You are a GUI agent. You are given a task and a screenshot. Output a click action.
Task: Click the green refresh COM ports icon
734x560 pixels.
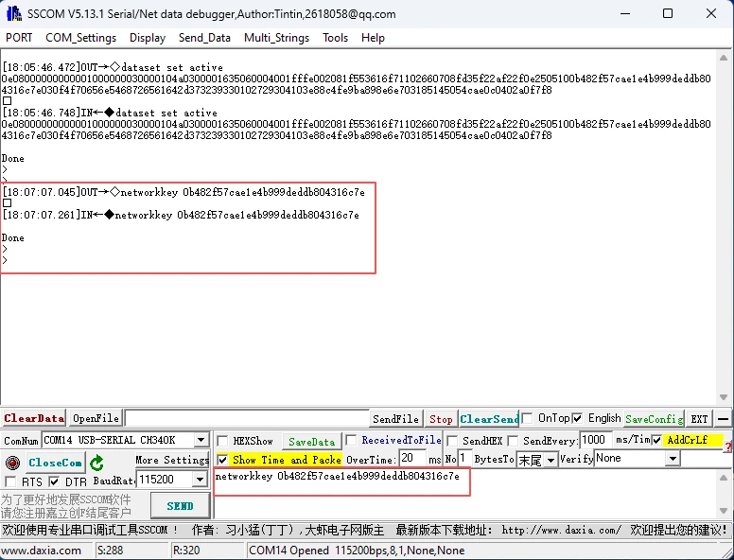[x=97, y=463]
